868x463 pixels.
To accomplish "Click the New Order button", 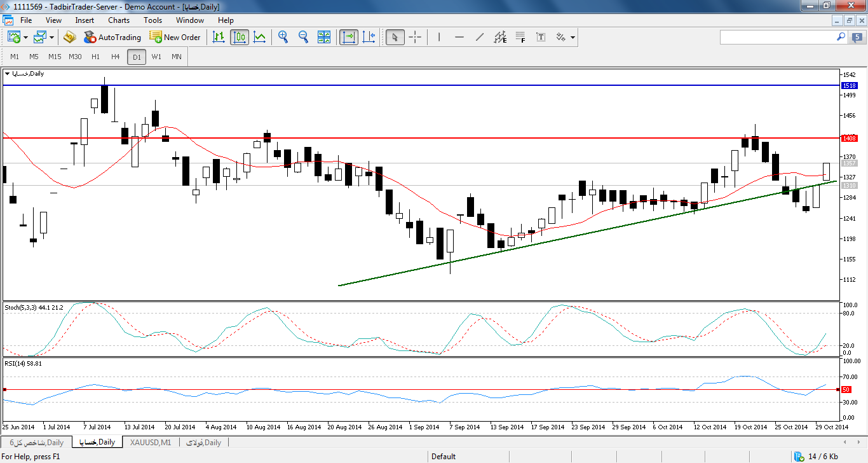I will [x=175, y=37].
